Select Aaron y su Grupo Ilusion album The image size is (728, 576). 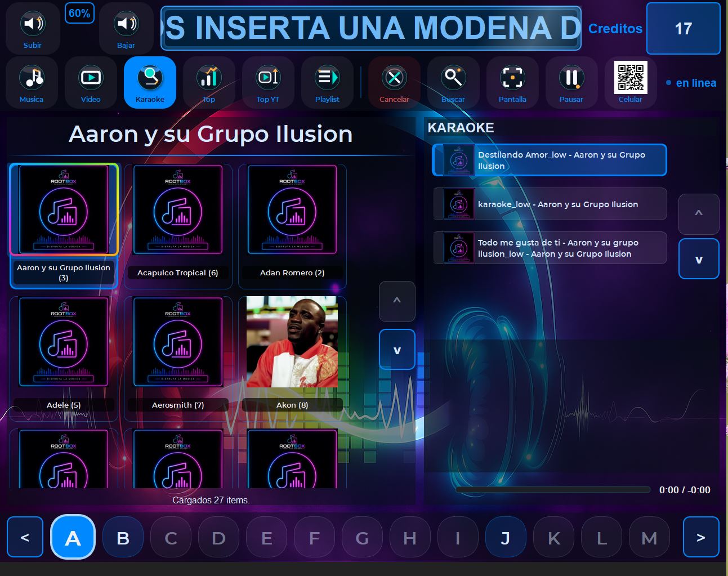click(x=64, y=226)
